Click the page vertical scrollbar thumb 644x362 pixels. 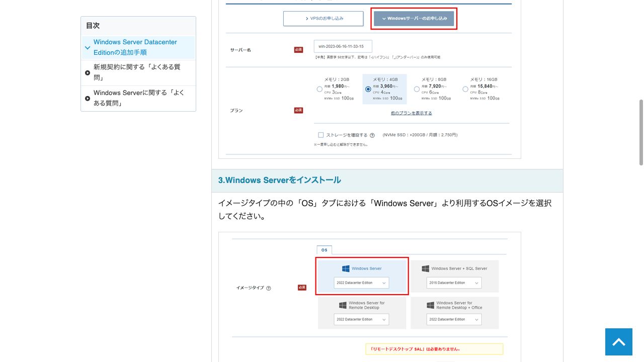[x=641, y=132]
